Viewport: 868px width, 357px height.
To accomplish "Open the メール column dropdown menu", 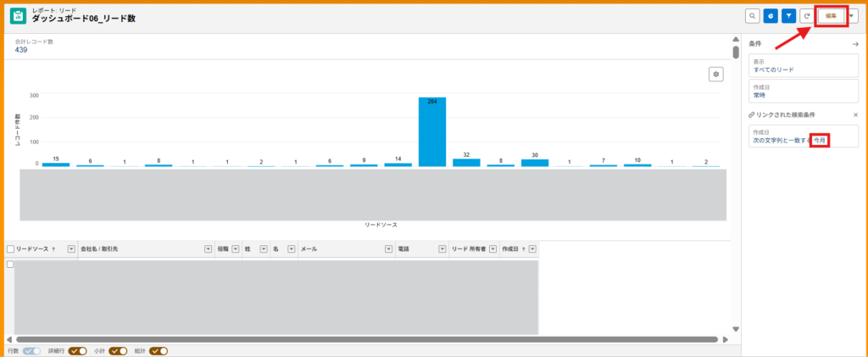I will [387, 249].
